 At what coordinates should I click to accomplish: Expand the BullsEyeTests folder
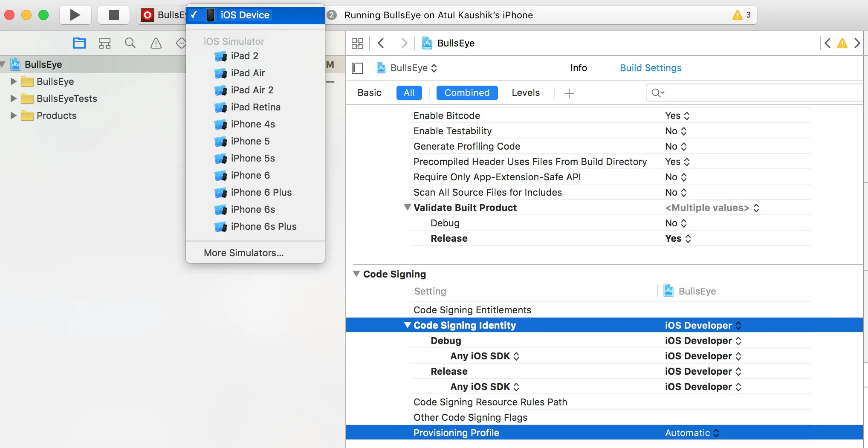click(14, 98)
